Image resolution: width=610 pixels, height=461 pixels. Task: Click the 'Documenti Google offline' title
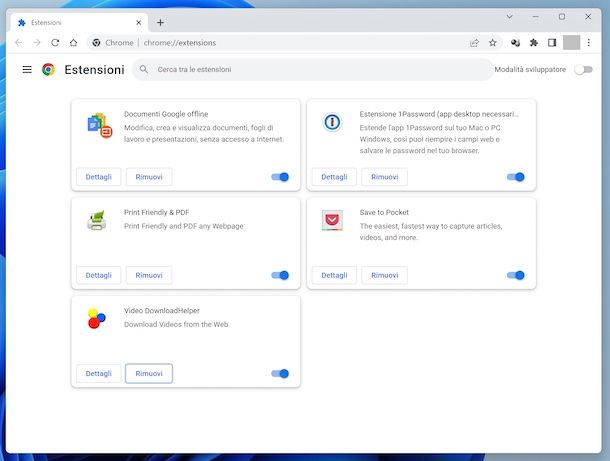pos(166,114)
